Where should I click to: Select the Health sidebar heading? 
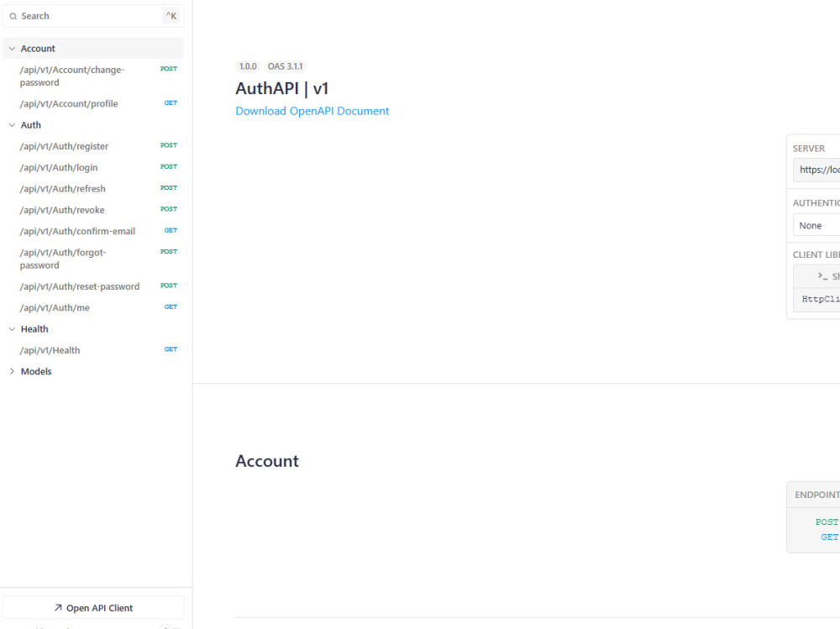[34, 329]
